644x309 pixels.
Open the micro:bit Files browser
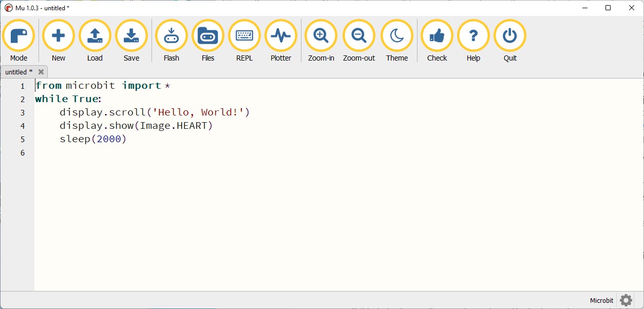click(x=208, y=41)
